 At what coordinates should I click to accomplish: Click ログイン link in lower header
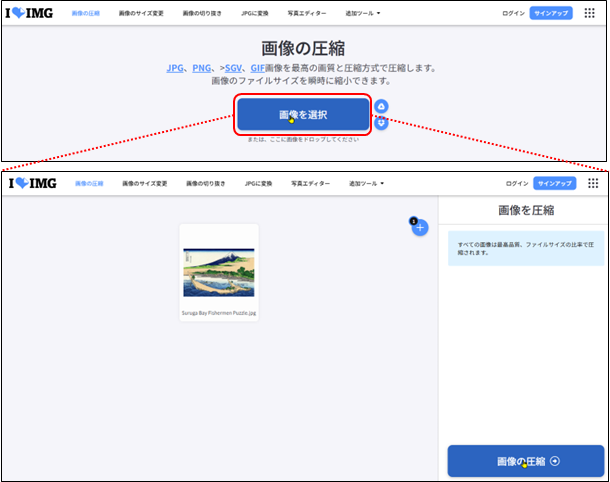point(516,183)
